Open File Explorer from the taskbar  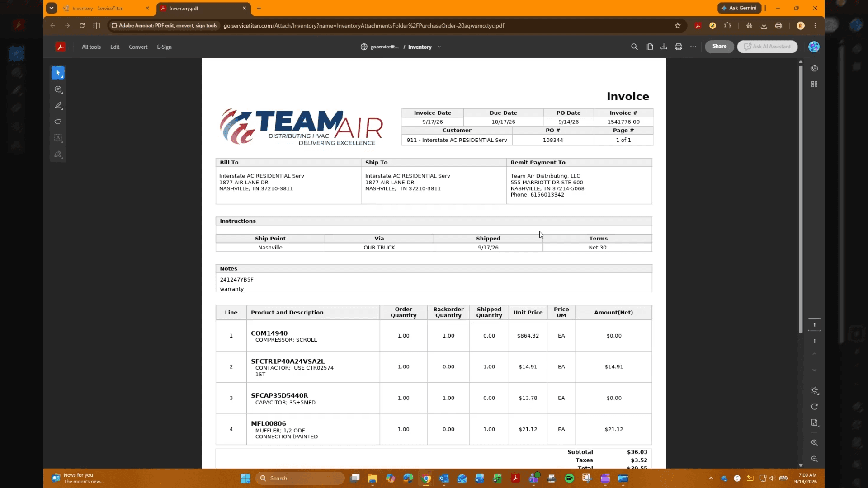coord(373,478)
